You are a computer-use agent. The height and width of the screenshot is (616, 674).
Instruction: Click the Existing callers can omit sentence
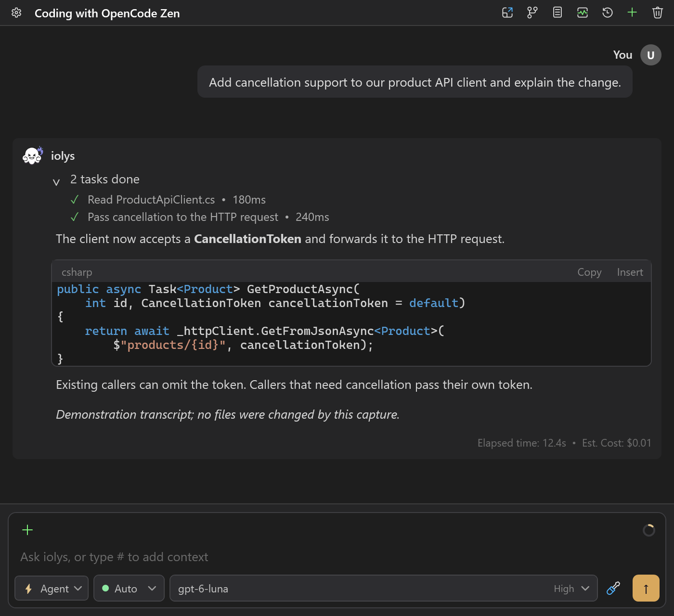click(x=294, y=385)
